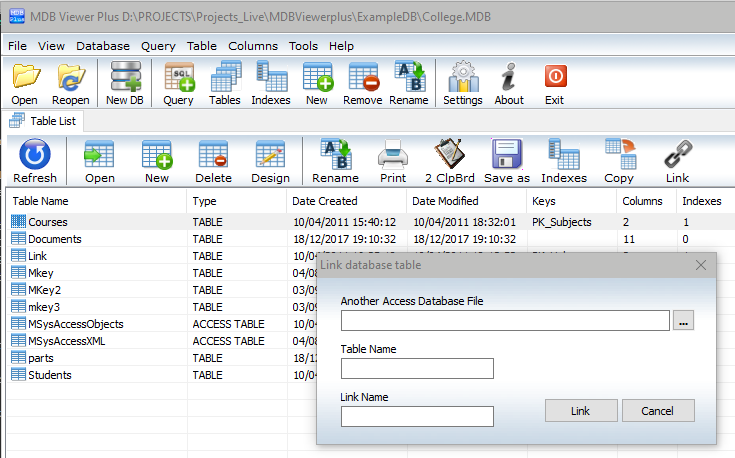Click the Link button in dialog
This screenshot has width=735, height=458.
coord(581,411)
